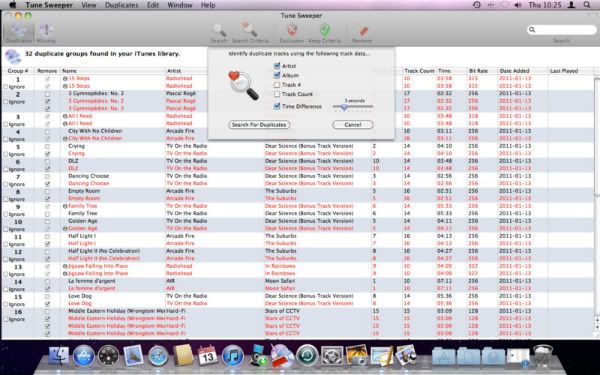Open the Trash in the dock

543,356
